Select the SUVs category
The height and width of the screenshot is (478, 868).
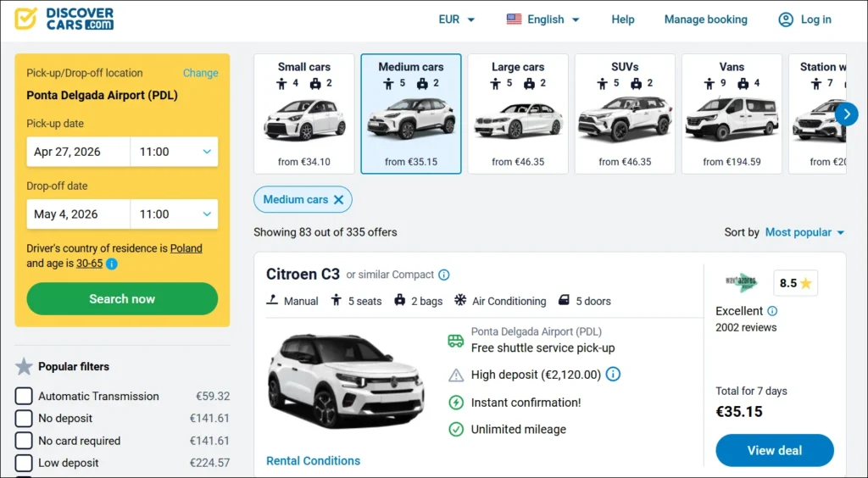(x=625, y=114)
